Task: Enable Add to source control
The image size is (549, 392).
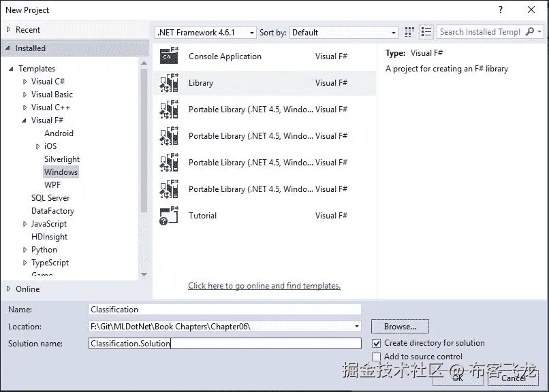Action: (377, 356)
